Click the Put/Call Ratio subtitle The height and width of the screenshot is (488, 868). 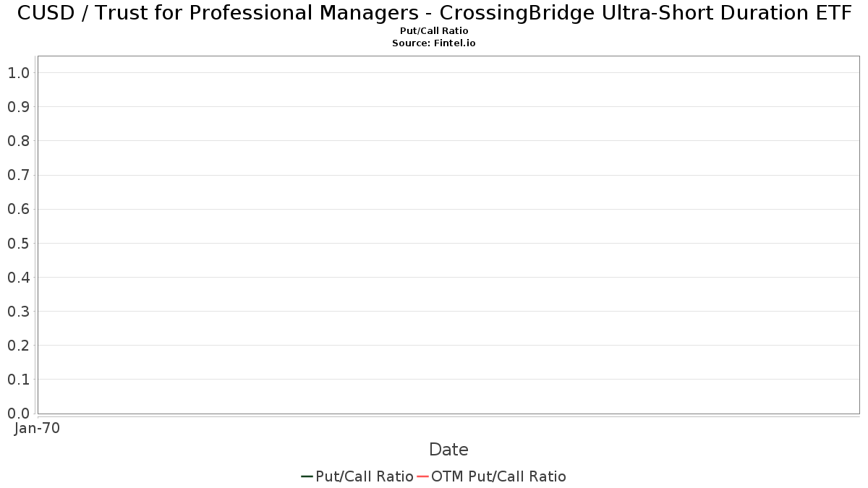click(x=434, y=31)
